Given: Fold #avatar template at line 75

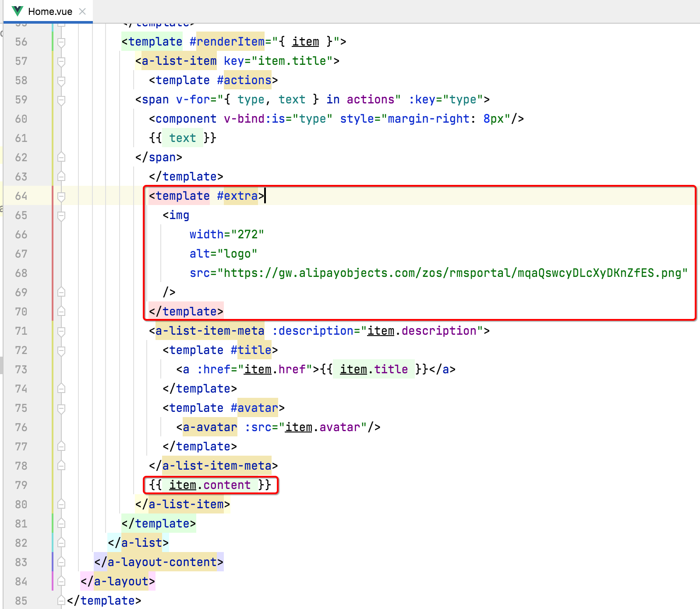Looking at the screenshot, I should 61,408.
